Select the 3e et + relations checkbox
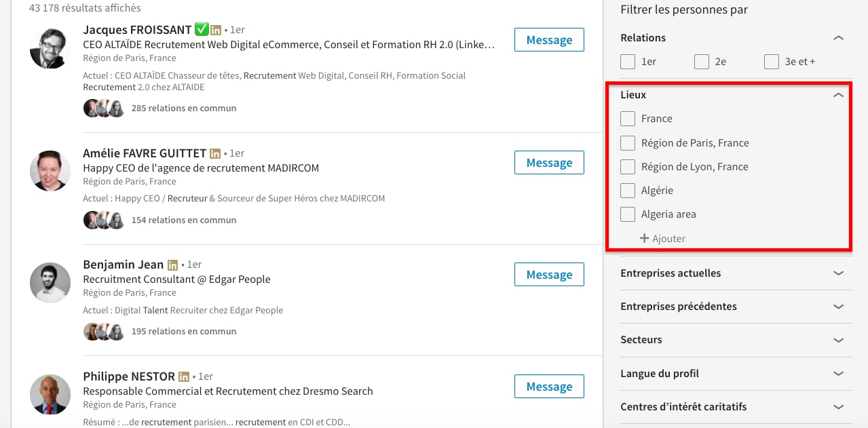868x428 pixels. click(772, 62)
